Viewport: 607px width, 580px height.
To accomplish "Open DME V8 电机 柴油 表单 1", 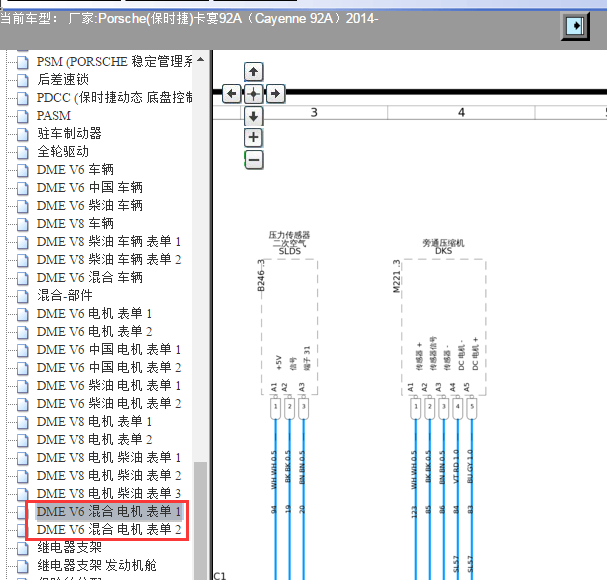I will tap(109, 458).
